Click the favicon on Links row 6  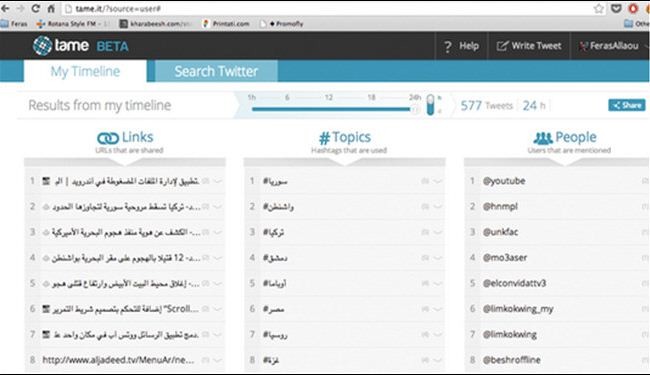(46, 309)
